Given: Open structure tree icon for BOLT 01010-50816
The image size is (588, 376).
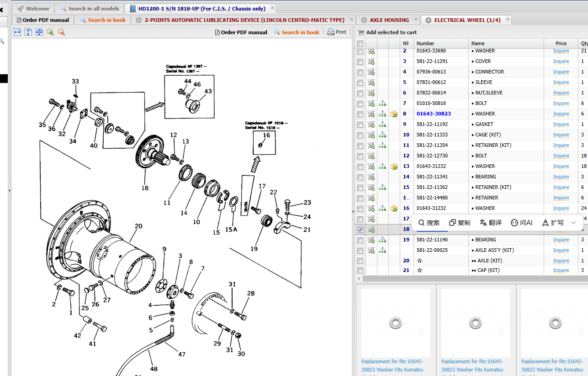Looking at the screenshot, I should 382,104.
